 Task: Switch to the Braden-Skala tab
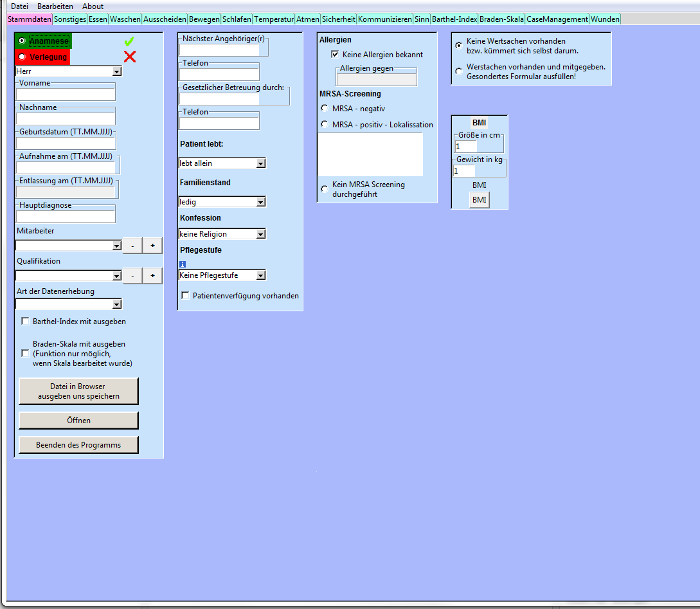[x=502, y=19]
